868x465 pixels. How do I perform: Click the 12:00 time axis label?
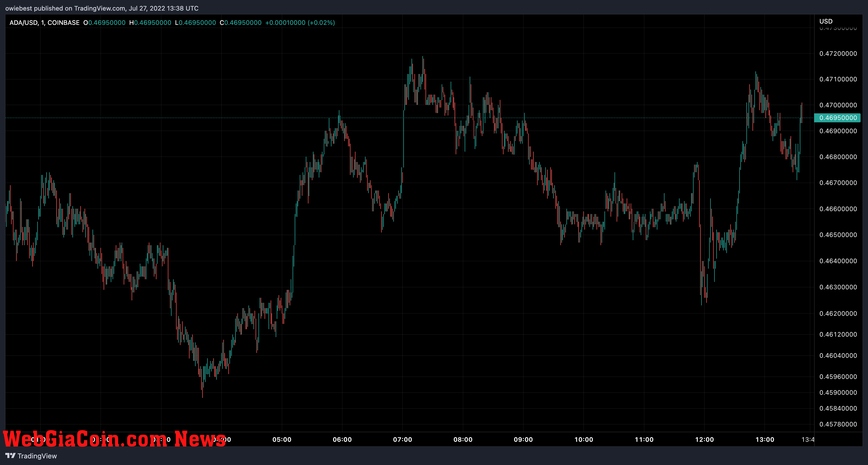(704, 439)
